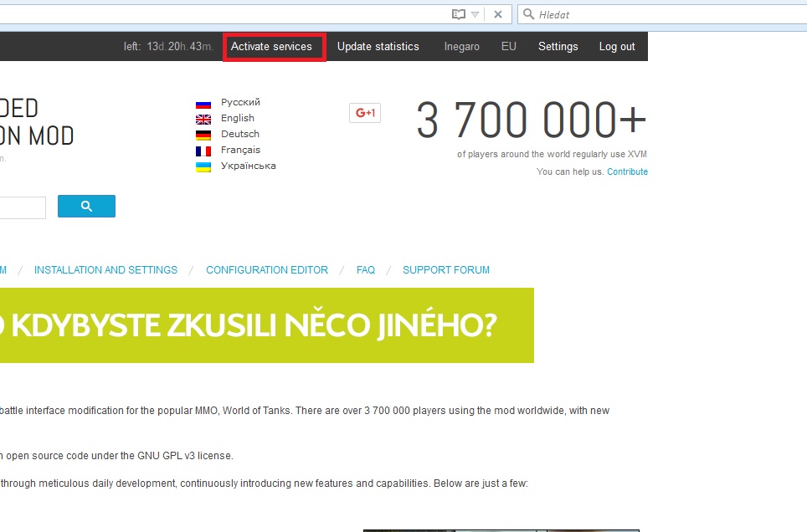Open Installation and Settings page
This screenshot has width=807, height=532.
pos(105,269)
